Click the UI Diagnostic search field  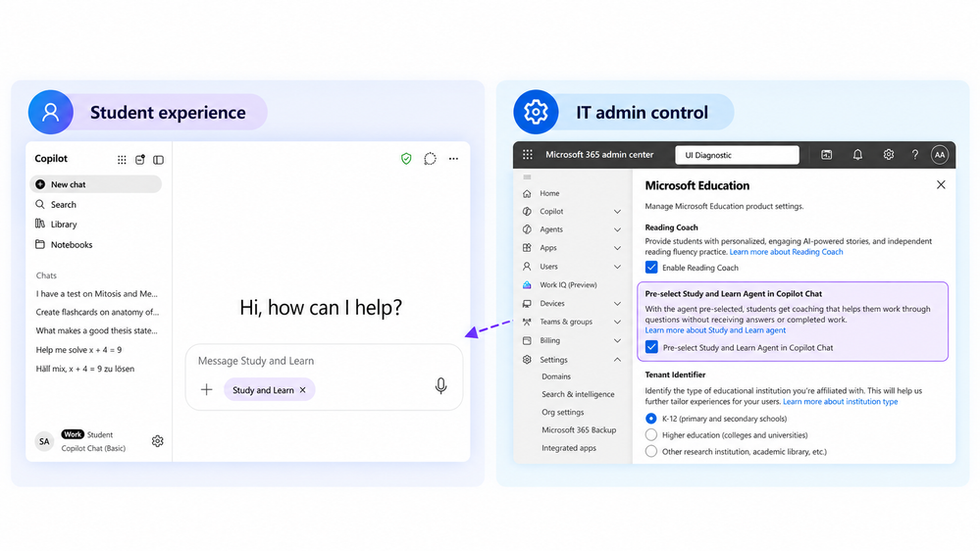(x=737, y=155)
